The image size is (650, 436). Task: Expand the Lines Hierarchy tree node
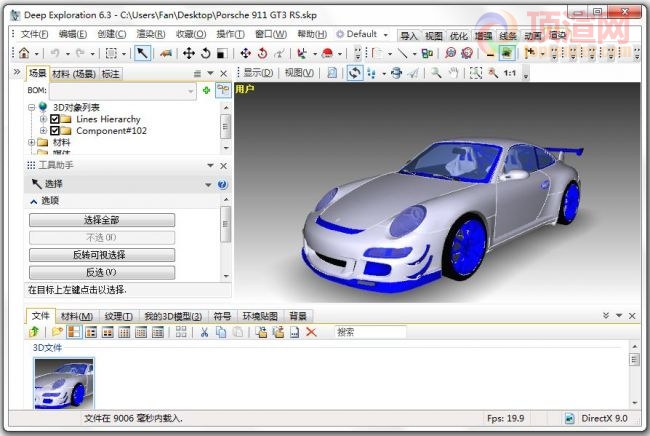pos(43,119)
